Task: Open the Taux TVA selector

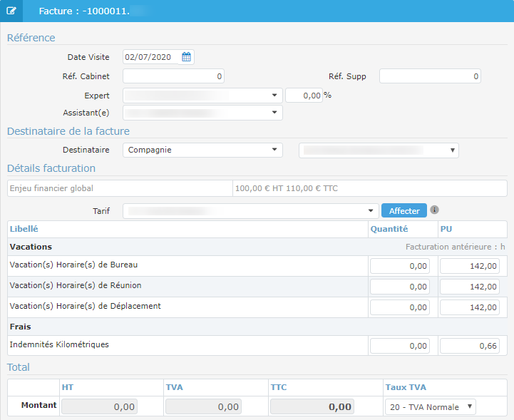Action: pyautogui.click(x=430, y=406)
